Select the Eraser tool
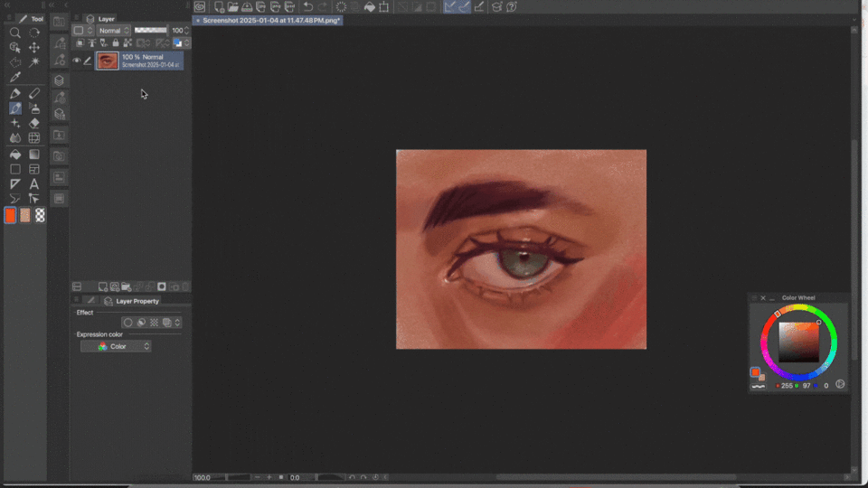The width and height of the screenshot is (868, 488). pyautogui.click(x=34, y=124)
